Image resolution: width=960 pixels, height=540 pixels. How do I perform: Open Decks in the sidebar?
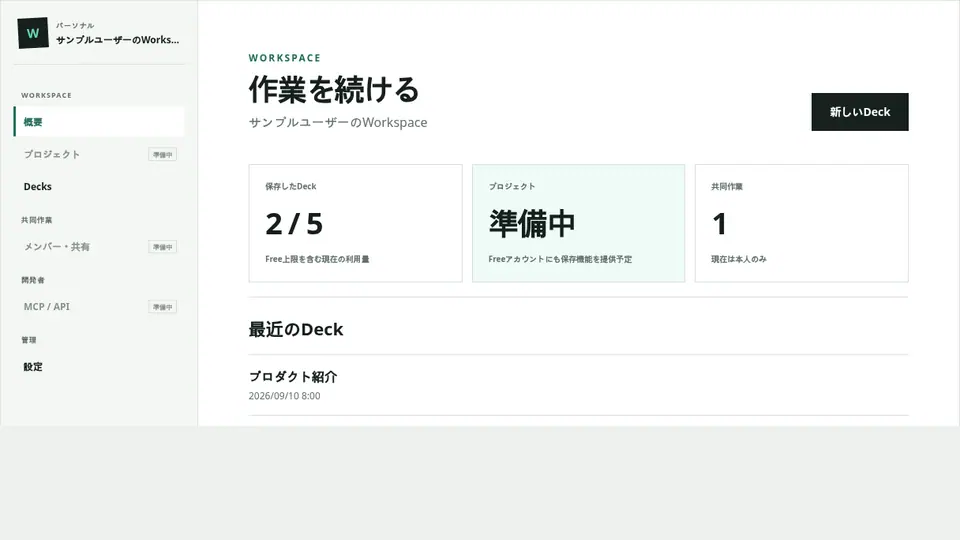[x=99, y=187]
